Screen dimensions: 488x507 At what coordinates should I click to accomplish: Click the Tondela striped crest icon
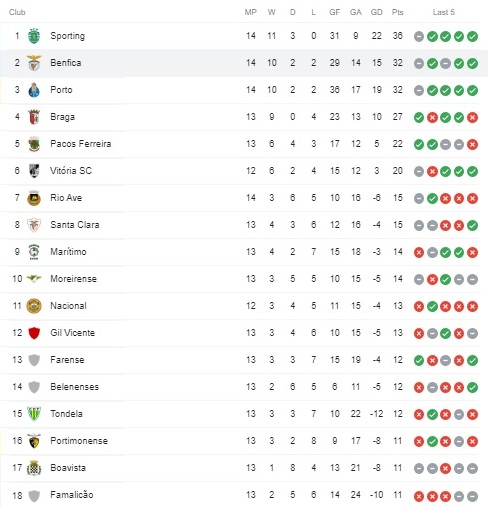(x=34, y=414)
